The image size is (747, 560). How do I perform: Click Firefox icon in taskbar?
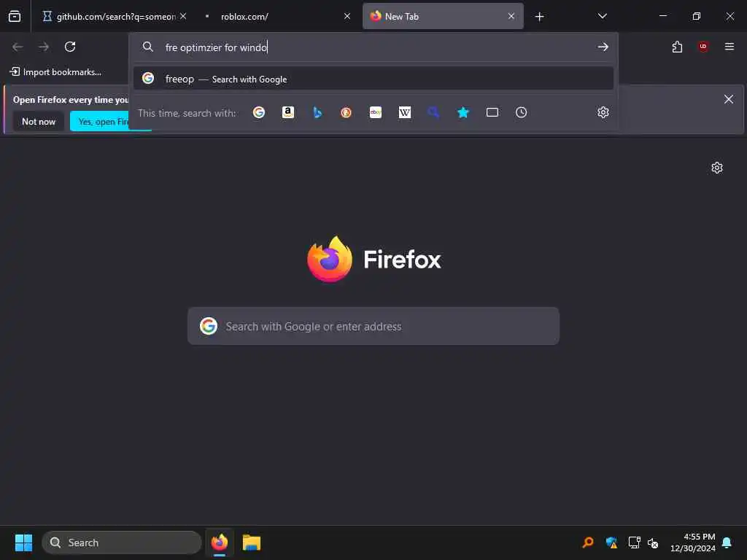click(x=219, y=542)
